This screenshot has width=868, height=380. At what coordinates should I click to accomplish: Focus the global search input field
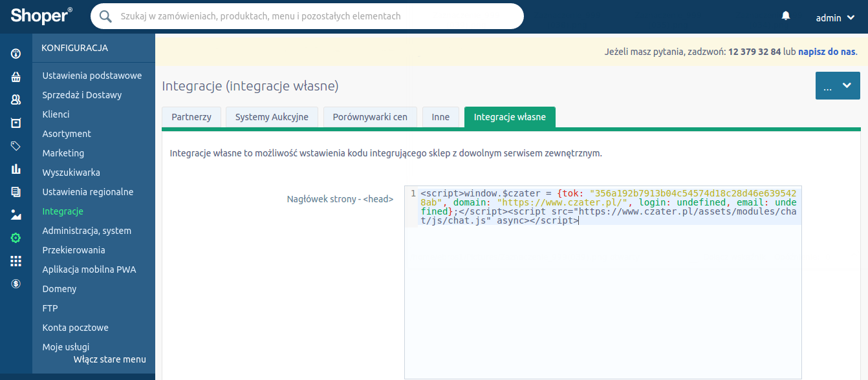pos(307,16)
